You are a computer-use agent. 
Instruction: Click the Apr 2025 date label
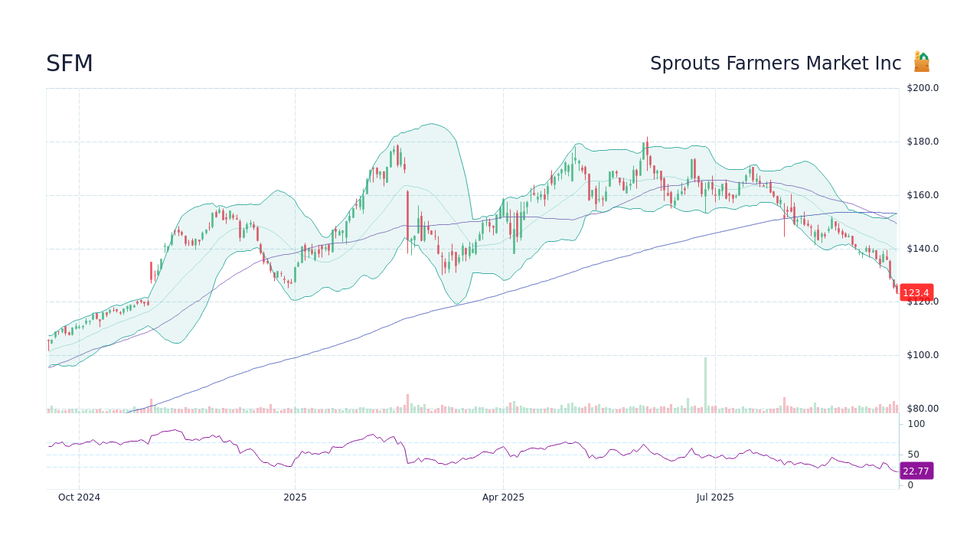click(x=503, y=497)
